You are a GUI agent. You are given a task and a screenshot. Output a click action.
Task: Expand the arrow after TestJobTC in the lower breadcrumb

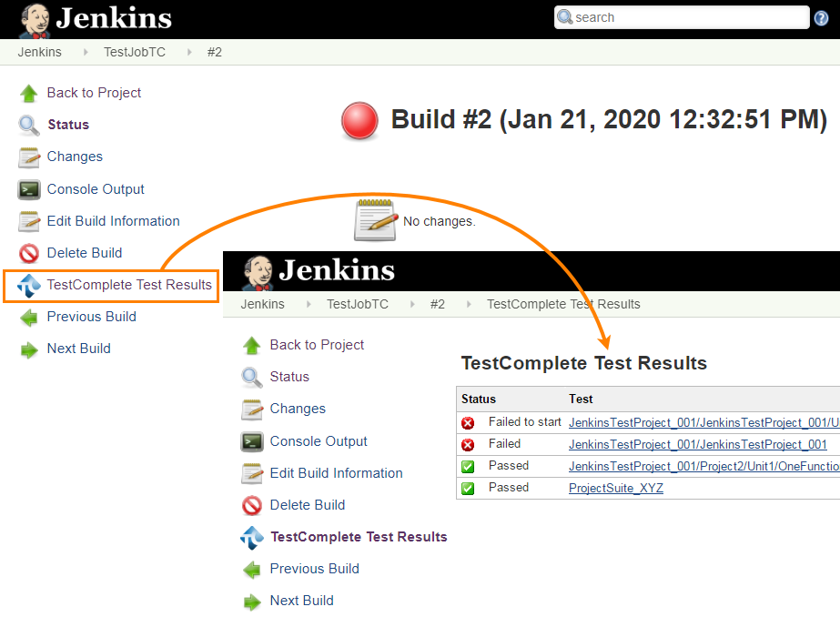[x=412, y=304]
